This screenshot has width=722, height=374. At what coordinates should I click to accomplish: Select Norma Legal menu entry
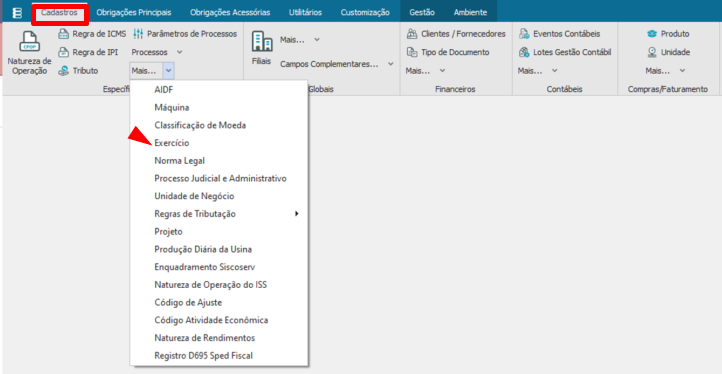click(219, 161)
